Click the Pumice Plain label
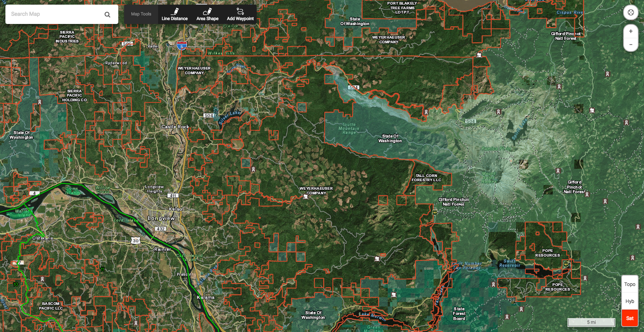 (x=496, y=148)
